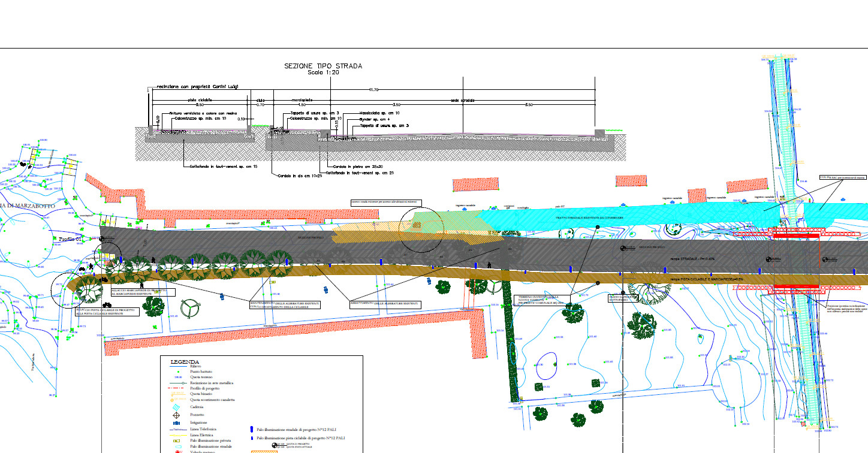Click the 'Irrigazione' legend entry
The image size is (868, 453).
click(198, 423)
